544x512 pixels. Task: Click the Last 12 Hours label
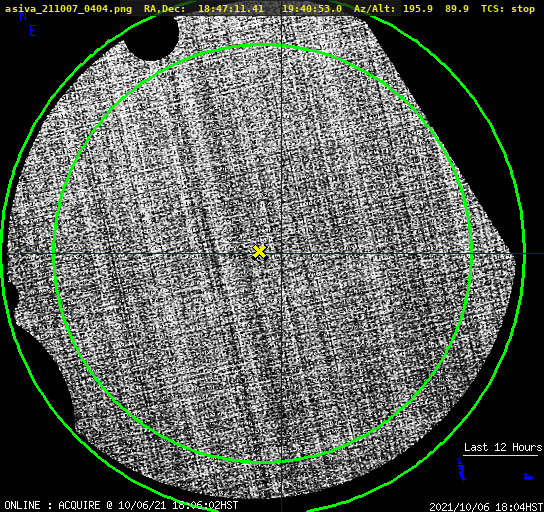tap(503, 447)
